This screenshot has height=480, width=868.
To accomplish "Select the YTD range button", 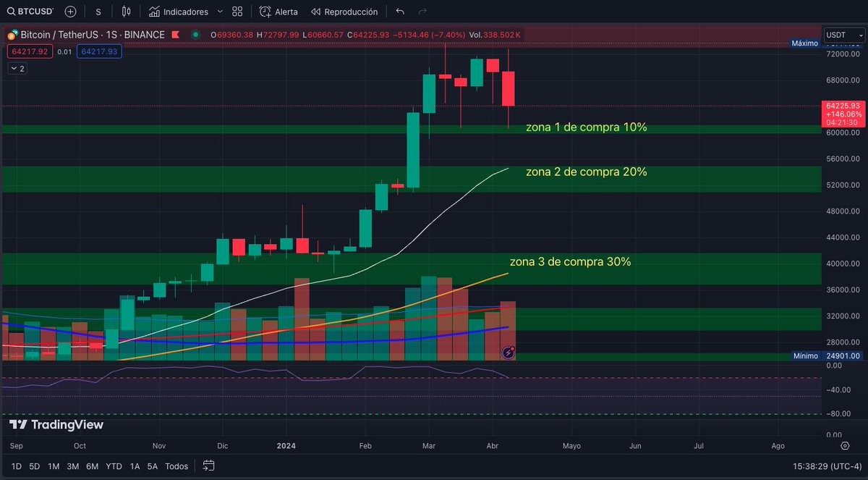I will (x=114, y=467).
